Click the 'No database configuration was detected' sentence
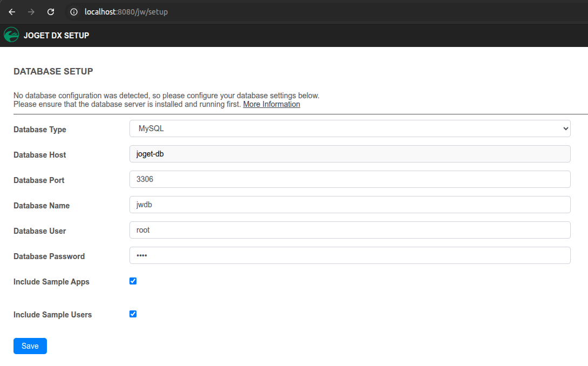 167,96
